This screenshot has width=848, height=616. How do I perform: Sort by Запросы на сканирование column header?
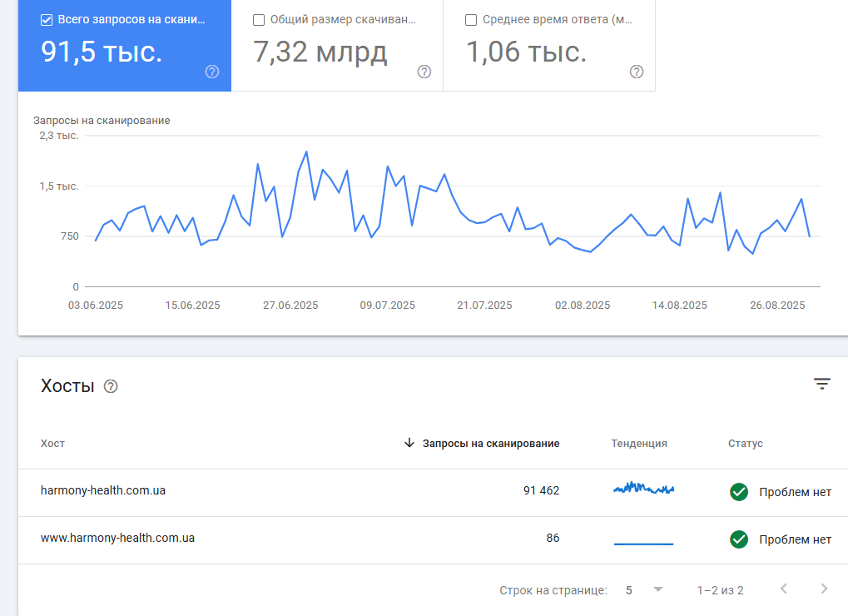pos(490,444)
